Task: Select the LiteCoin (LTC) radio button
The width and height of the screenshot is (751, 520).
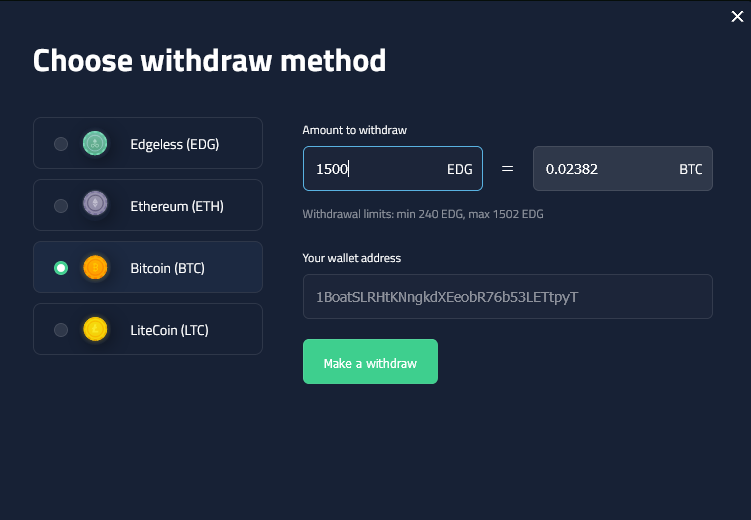Action: tap(61, 329)
